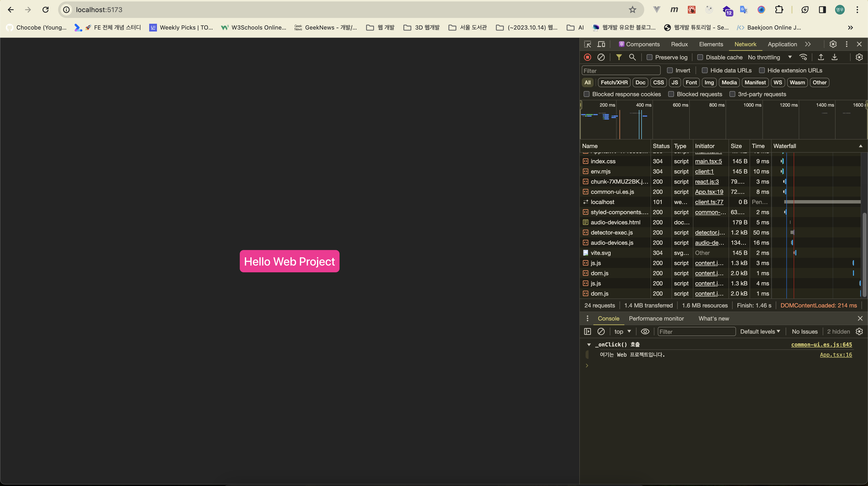Image resolution: width=868 pixels, height=486 pixels.
Task: Create live expression eye icon
Action: click(645, 332)
